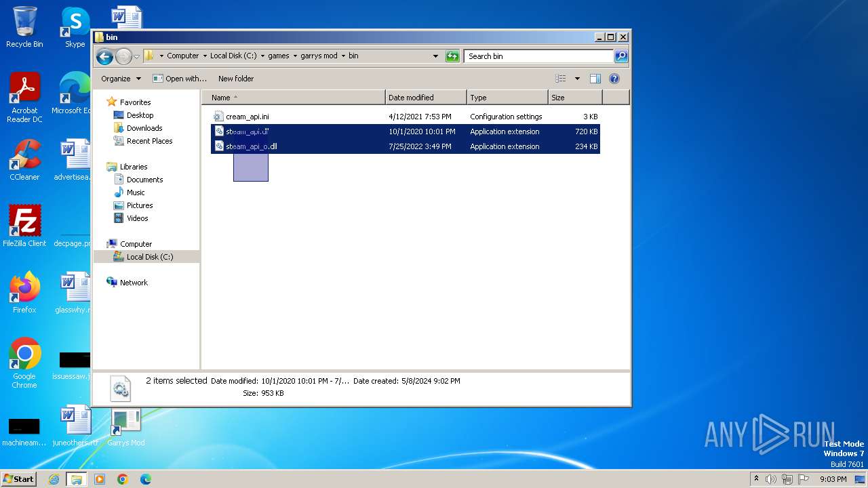Click the Acrobat Reader DC desktop icon

24,98
